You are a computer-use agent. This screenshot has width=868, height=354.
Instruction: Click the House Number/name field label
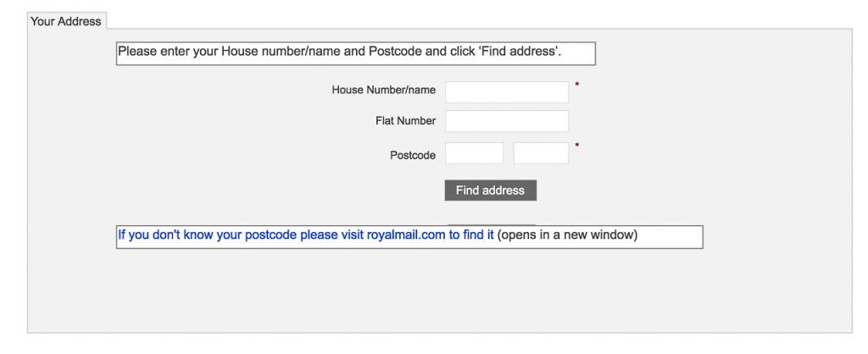tap(383, 90)
